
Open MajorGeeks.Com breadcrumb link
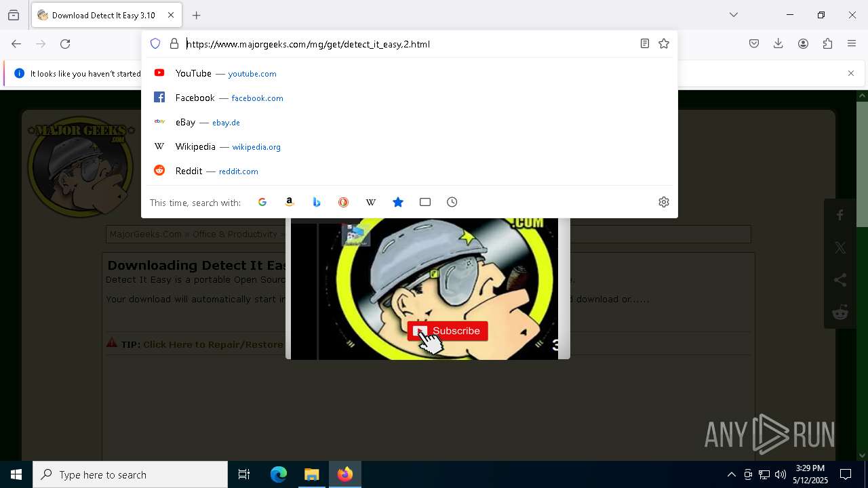pyautogui.click(x=145, y=234)
